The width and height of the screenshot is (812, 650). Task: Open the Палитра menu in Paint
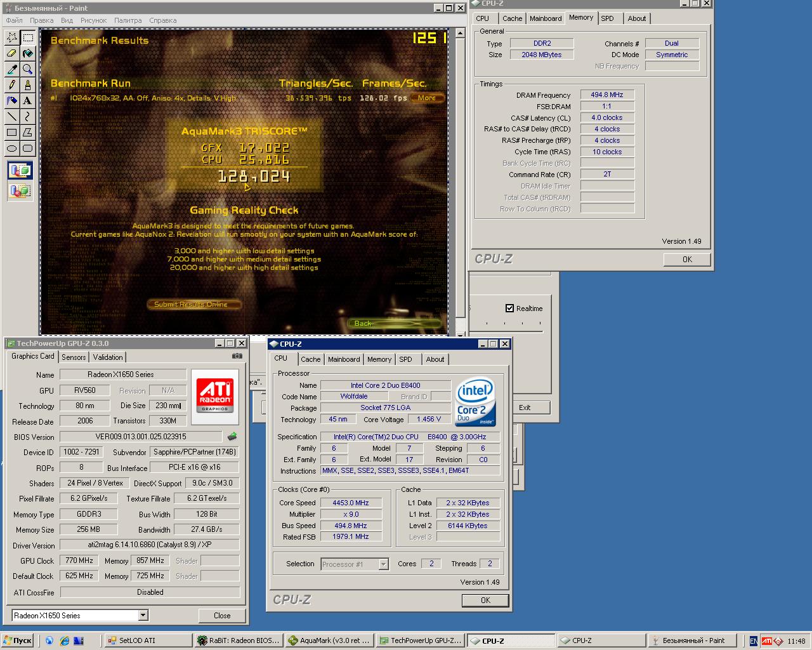tap(128, 20)
